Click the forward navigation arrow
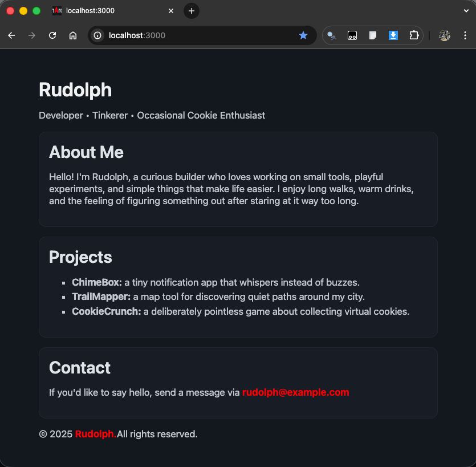Image resolution: width=476 pixels, height=467 pixels. coord(32,35)
